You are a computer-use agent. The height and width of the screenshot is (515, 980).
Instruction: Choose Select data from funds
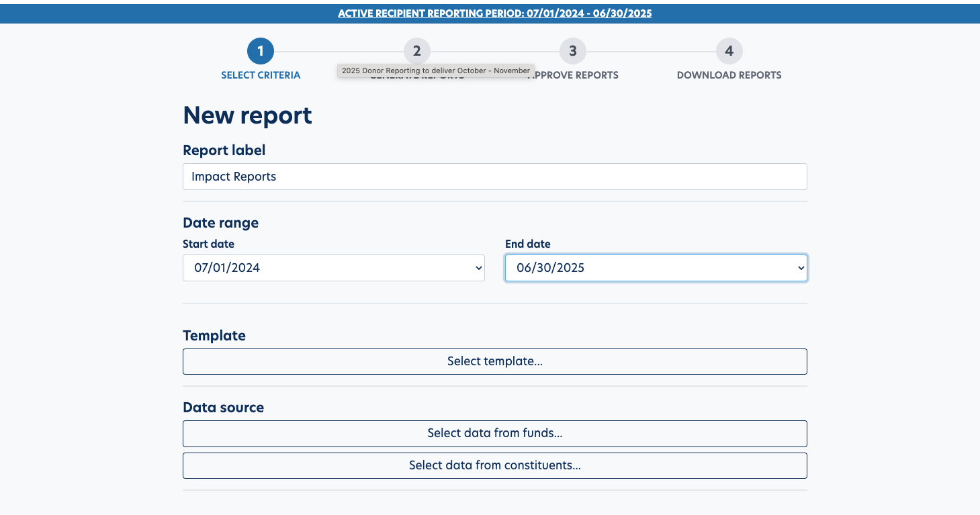[494, 433]
